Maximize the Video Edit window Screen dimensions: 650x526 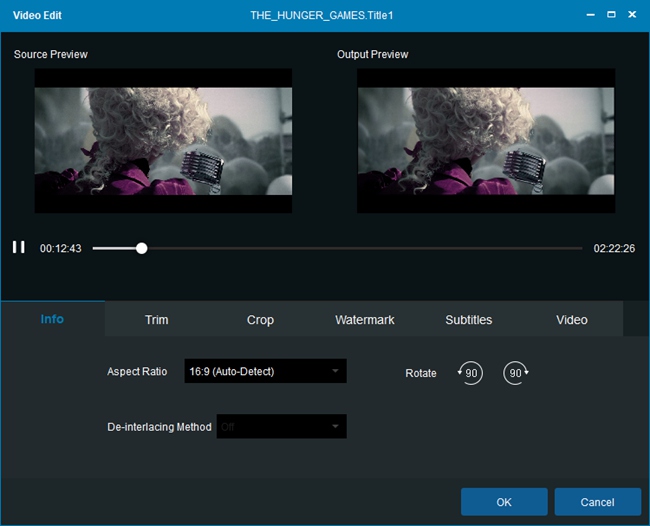pos(611,15)
